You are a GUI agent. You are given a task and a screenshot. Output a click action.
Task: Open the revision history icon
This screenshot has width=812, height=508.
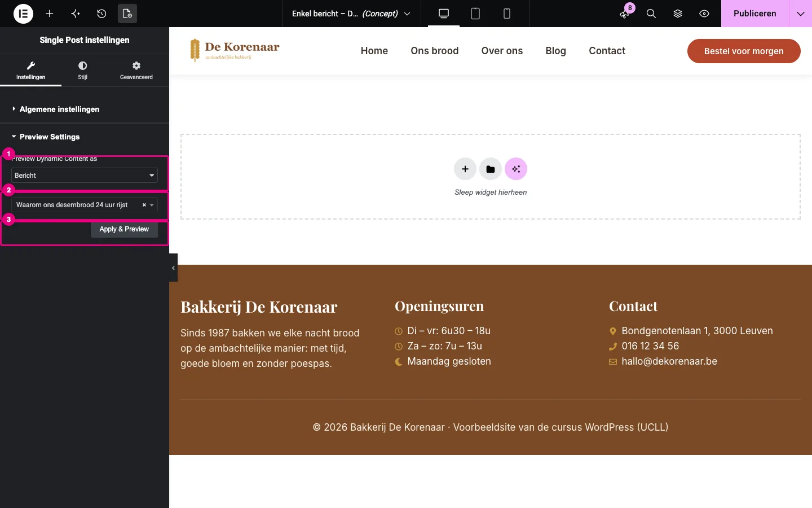(101, 14)
